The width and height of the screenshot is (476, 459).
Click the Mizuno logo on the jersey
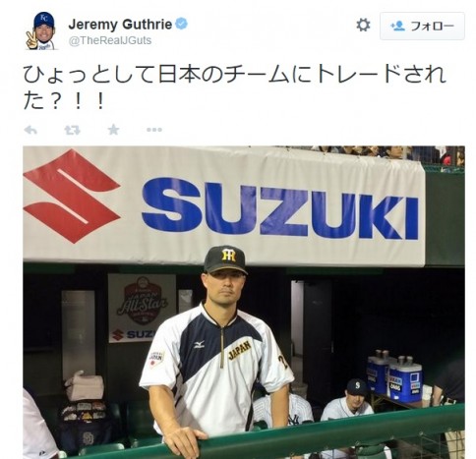(199, 344)
